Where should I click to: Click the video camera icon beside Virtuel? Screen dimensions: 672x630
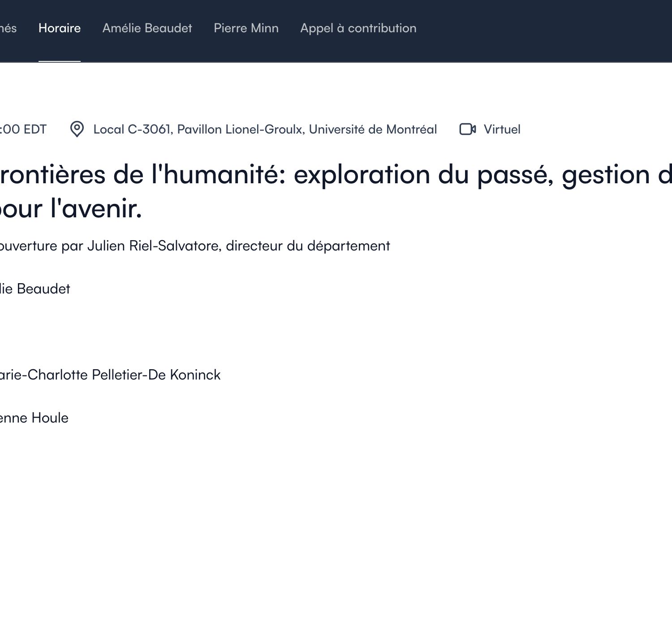coord(467,129)
